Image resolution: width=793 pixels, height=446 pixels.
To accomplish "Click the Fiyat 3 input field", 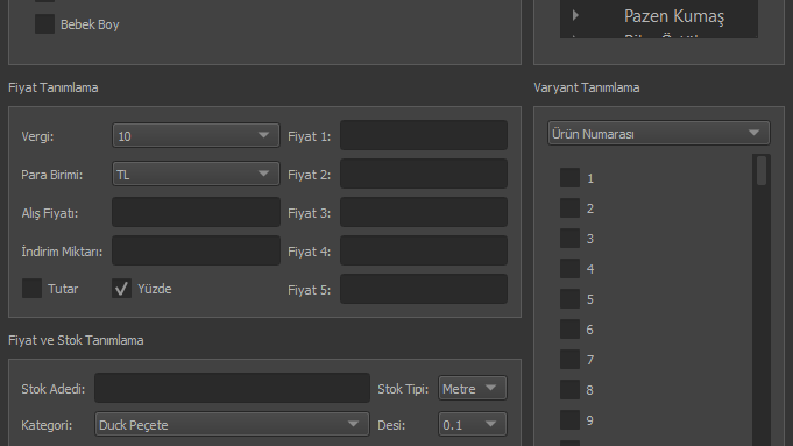I will [424, 212].
